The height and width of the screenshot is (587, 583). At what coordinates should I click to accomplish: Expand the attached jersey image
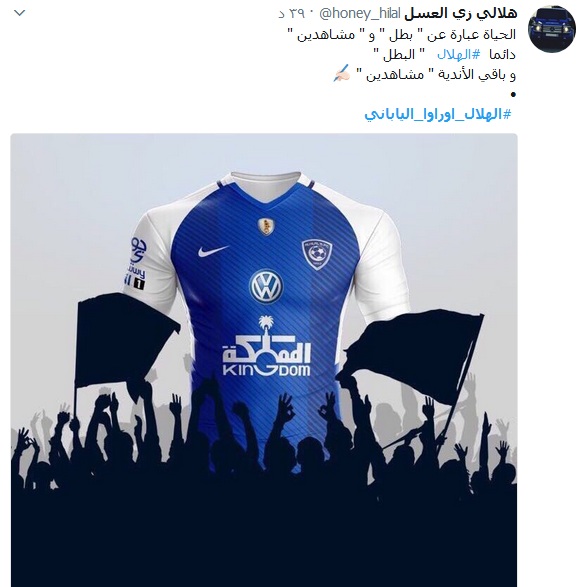[x=264, y=360]
